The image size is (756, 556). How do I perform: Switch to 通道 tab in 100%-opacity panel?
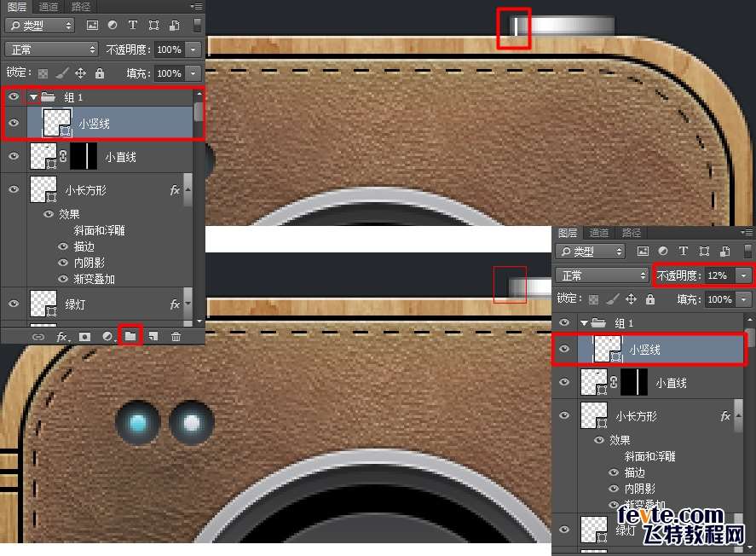pos(49,7)
